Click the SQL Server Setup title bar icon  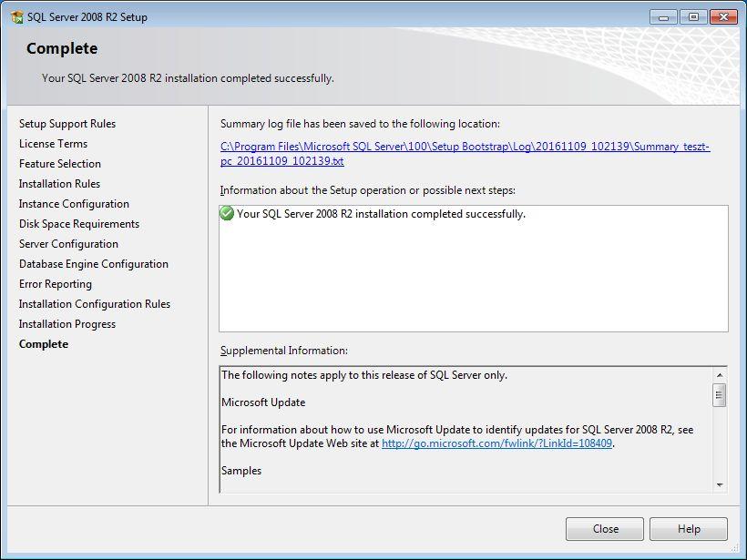click(17, 17)
